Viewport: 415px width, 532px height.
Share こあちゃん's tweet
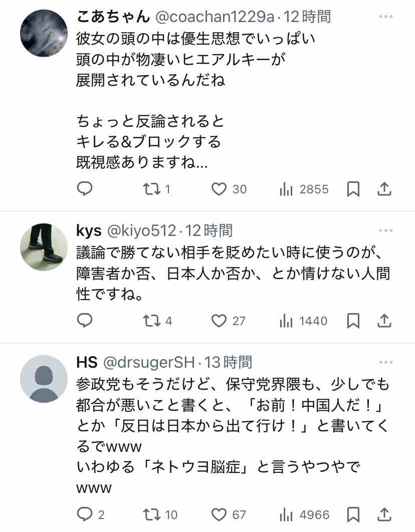tap(384, 189)
